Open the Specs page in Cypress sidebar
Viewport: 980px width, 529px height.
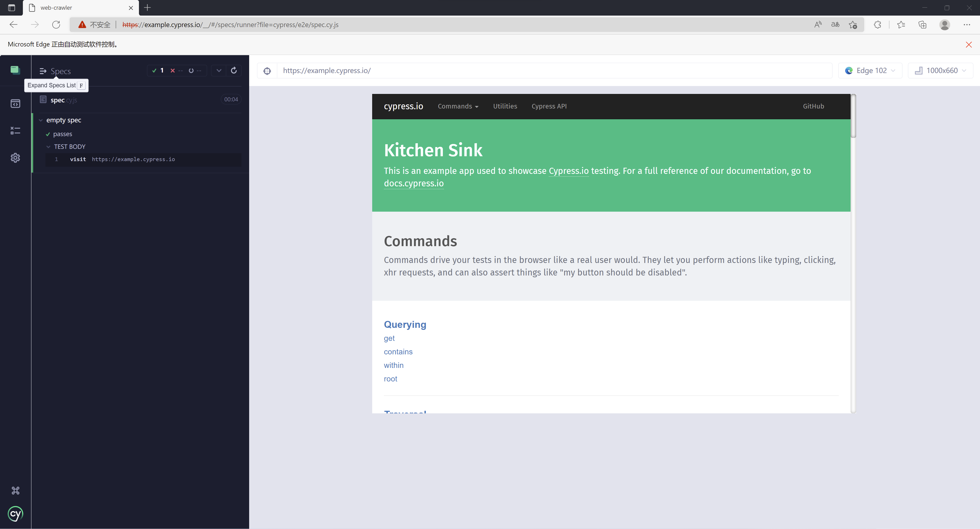(x=15, y=103)
